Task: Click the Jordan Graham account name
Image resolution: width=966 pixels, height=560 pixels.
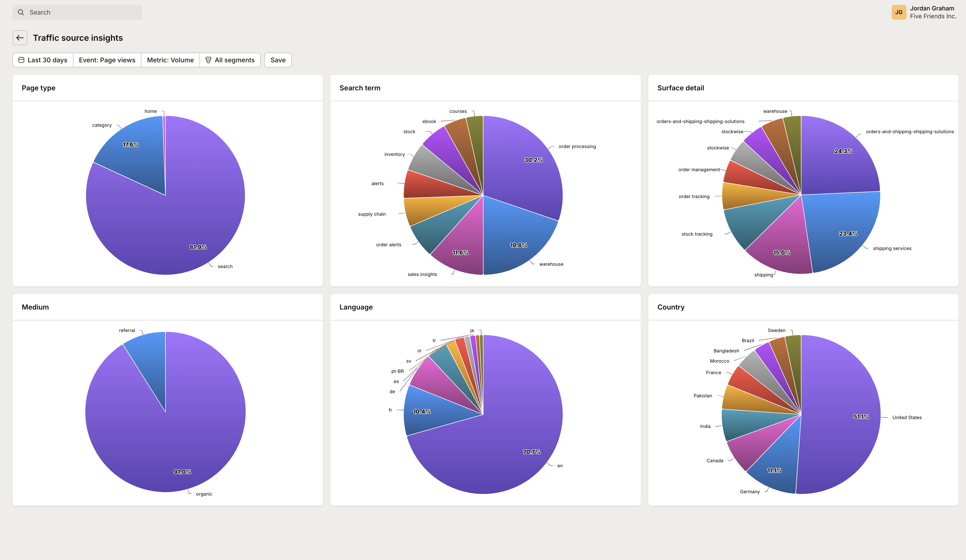Action: click(x=931, y=8)
